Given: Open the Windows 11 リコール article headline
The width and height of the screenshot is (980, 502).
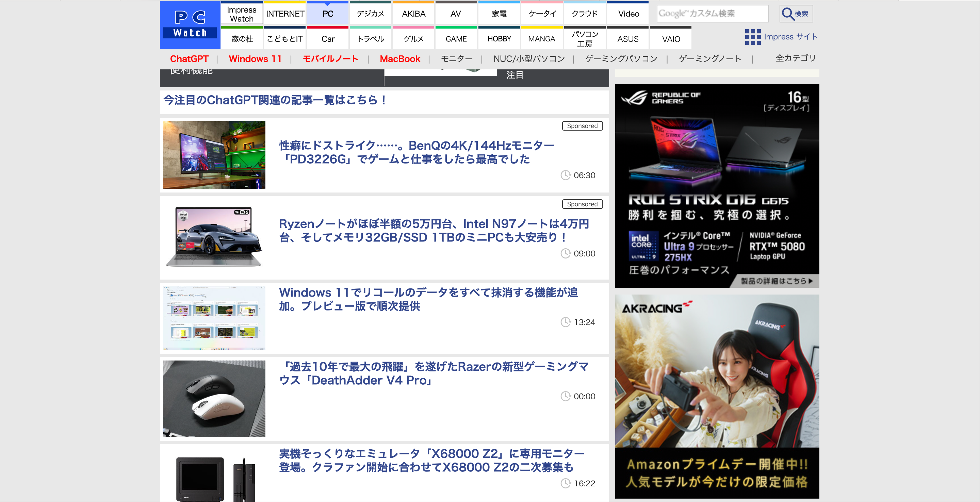Looking at the screenshot, I should click(428, 299).
